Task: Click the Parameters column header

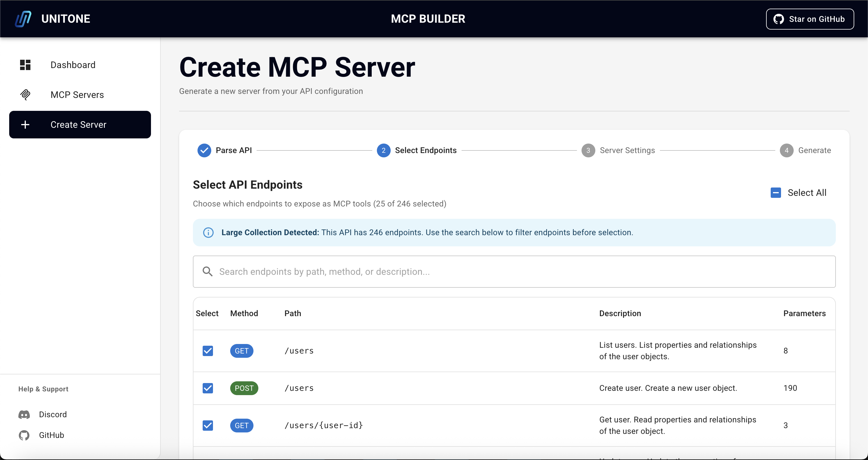Action: click(804, 313)
